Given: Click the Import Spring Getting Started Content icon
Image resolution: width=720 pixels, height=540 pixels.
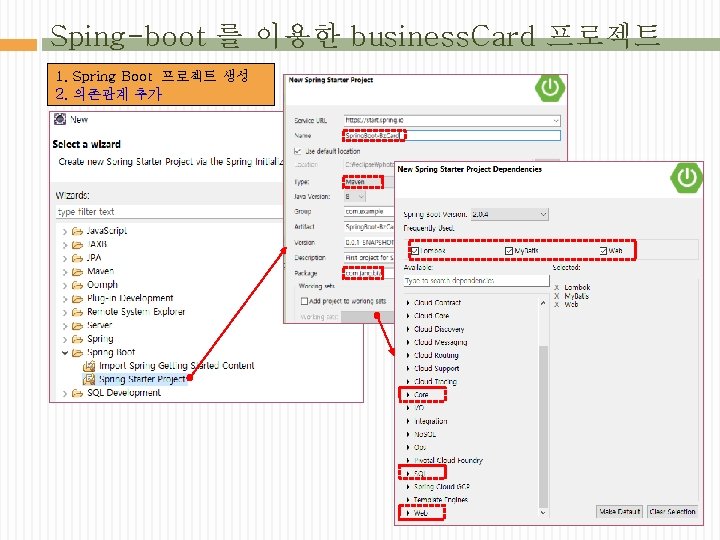Looking at the screenshot, I should click(89, 366).
